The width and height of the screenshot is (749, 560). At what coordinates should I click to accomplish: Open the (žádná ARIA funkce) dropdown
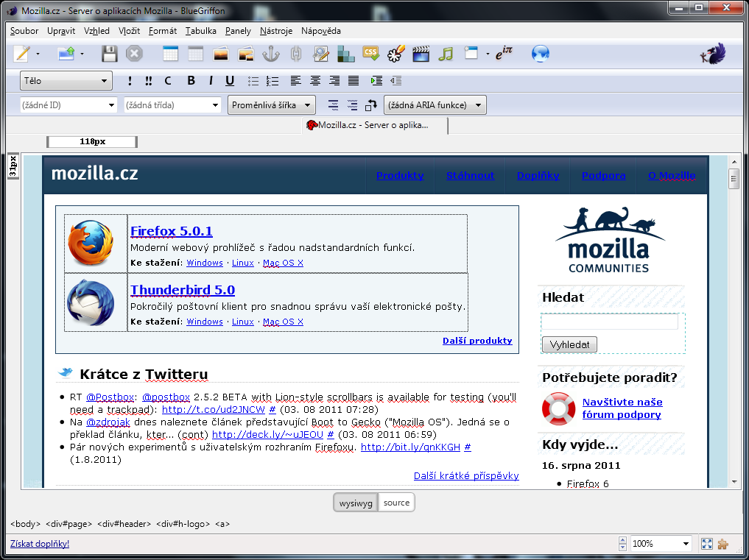[435, 105]
